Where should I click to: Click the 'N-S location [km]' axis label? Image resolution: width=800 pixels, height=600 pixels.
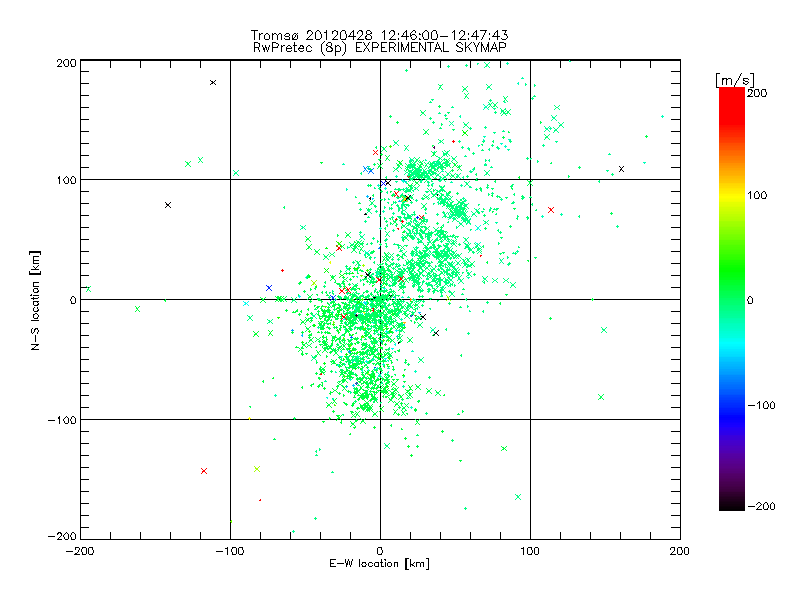35,301
